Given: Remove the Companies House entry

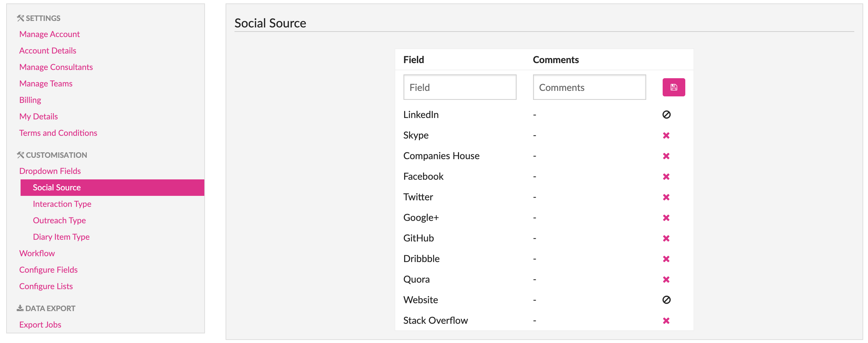Looking at the screenshot, I should pos(666,156).
